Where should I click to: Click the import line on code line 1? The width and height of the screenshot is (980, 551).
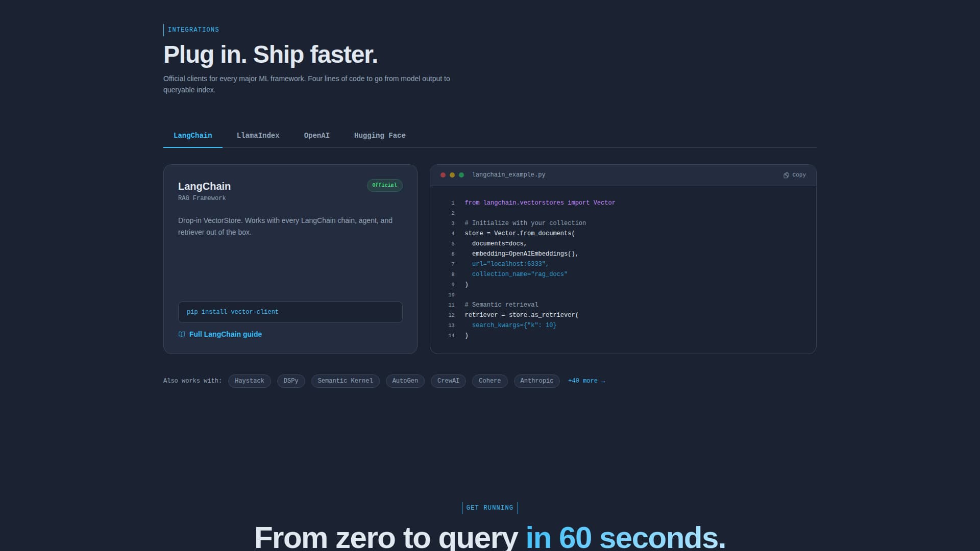click(540, 203)
